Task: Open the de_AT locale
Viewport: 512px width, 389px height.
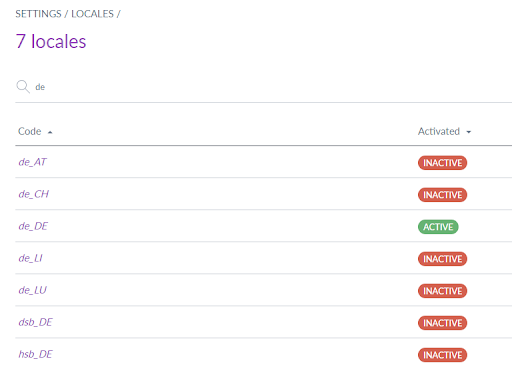Action: (32, 162)
